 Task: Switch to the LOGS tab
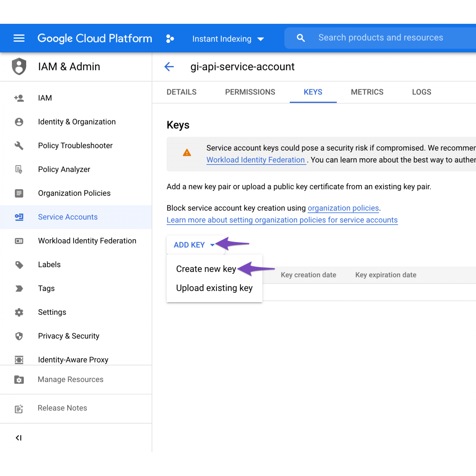click(x=421, y=92)
